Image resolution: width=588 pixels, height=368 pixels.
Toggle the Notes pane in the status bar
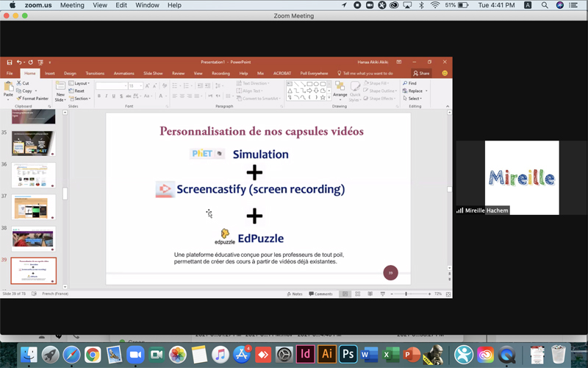tap(295, 294)
